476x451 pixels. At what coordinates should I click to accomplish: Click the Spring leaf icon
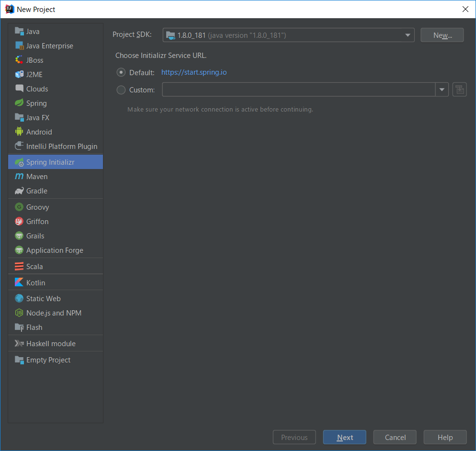19,103
